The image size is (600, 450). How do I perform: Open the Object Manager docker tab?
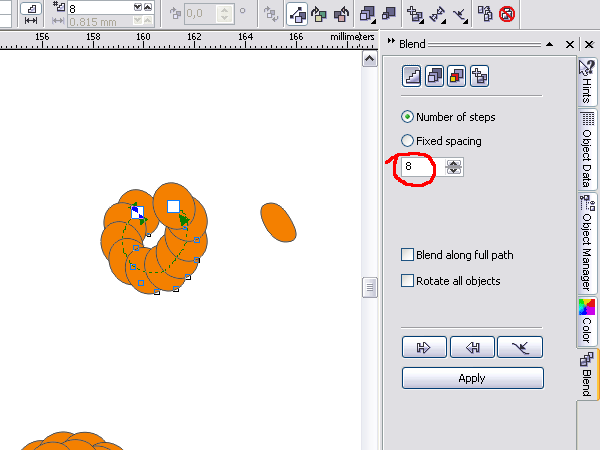[587, 242]
